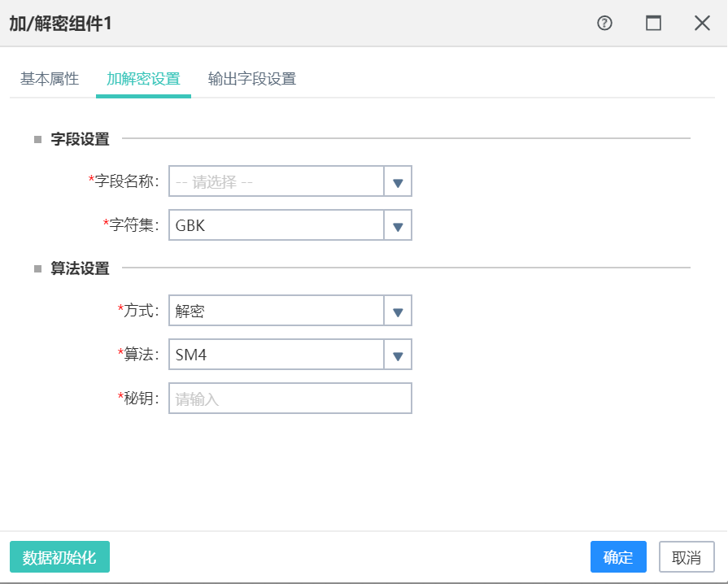This screenshot has height=584, width=728.
Task: Click the 数据初始化 button
Action: pos(60,556)
